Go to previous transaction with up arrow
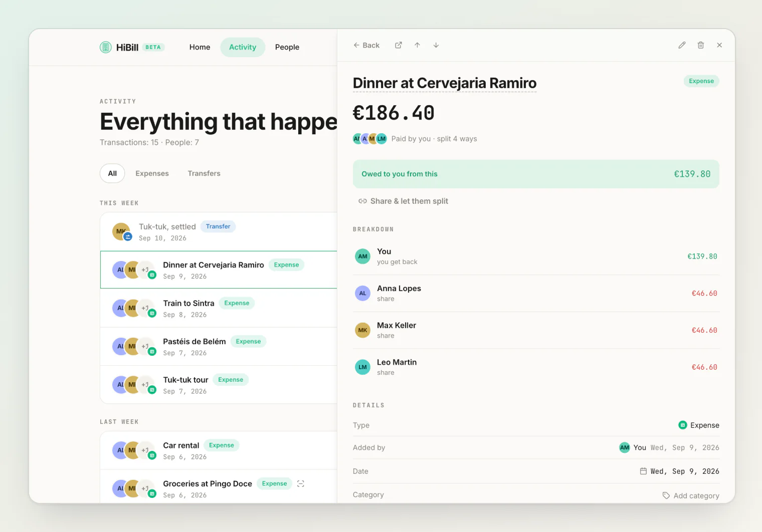Image resolution: width=762 pixels, height=532 pixels. [x=417, y=45]
